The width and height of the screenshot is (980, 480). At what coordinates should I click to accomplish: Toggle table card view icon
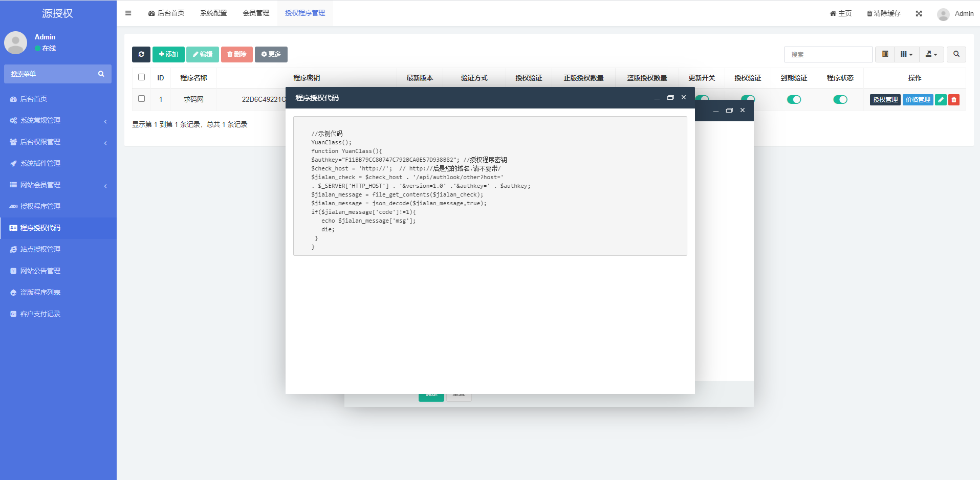coord(885,54)
